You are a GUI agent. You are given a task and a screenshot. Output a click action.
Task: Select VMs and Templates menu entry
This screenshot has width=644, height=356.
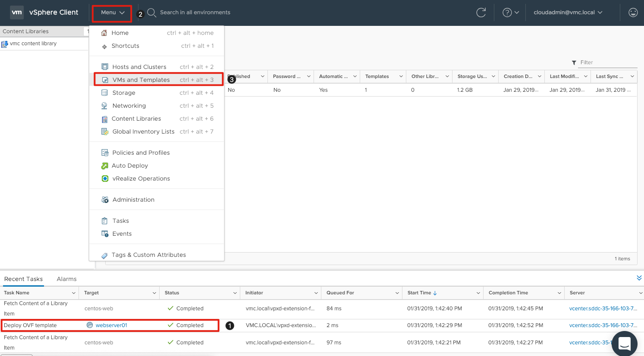[141, 80]
